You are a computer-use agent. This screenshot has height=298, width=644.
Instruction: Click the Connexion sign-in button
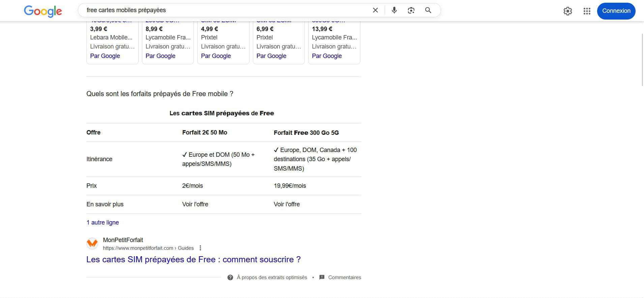click(x=616, y=11)
